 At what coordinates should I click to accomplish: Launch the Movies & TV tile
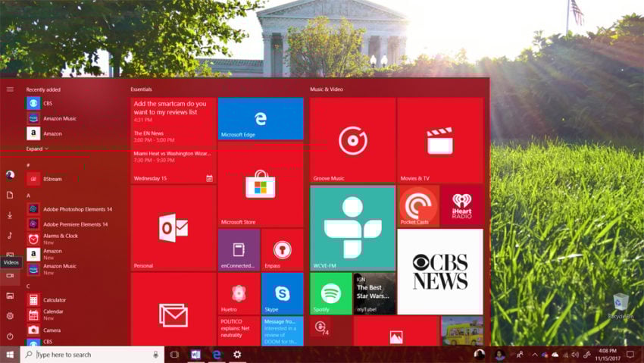[440, 140]
